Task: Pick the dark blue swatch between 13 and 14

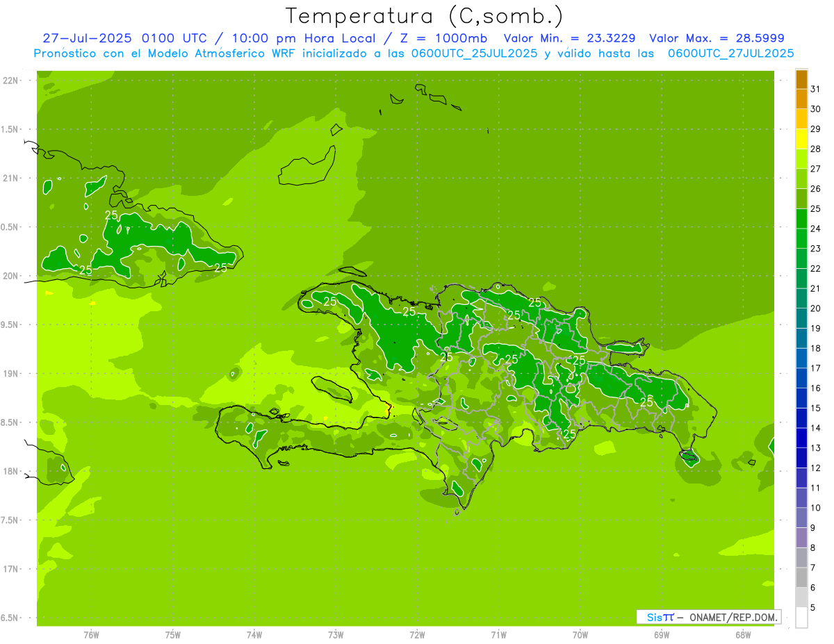Action: coord(801,438)
